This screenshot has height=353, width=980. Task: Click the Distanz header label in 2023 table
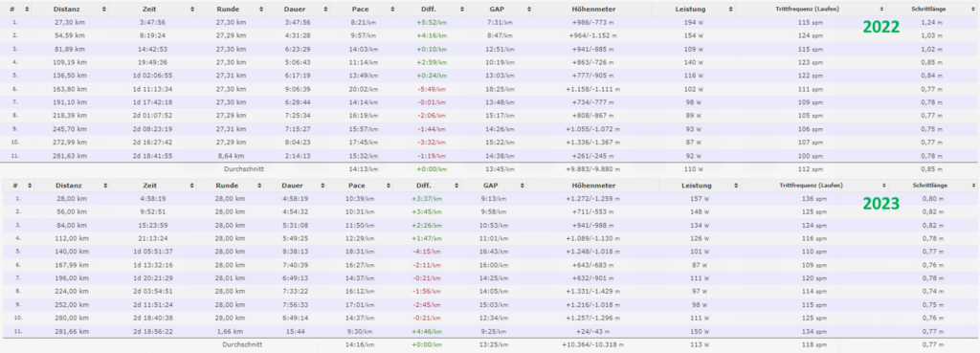coord(69,186)
